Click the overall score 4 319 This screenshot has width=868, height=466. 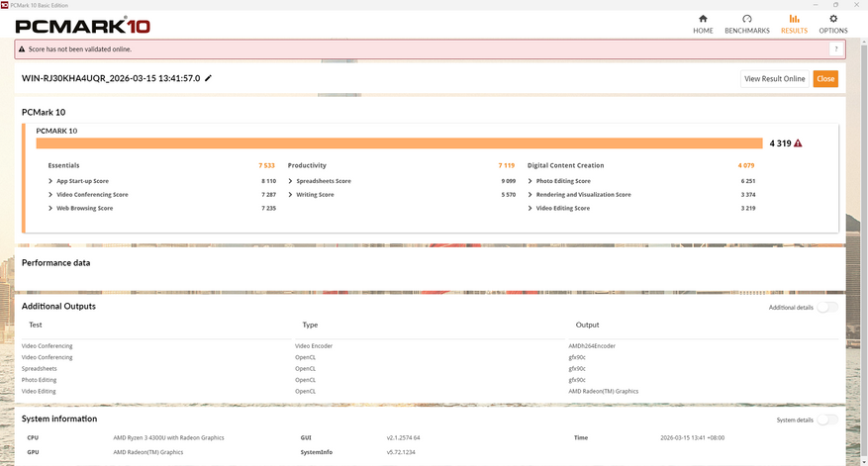coord(780,143)
